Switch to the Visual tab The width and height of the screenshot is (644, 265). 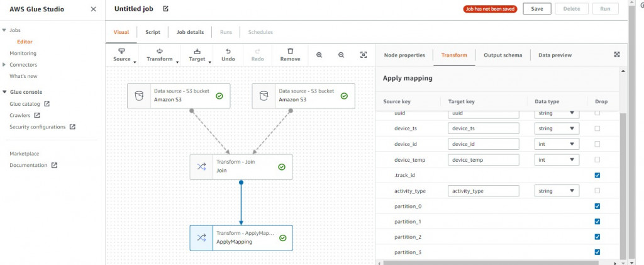point(121,32)
